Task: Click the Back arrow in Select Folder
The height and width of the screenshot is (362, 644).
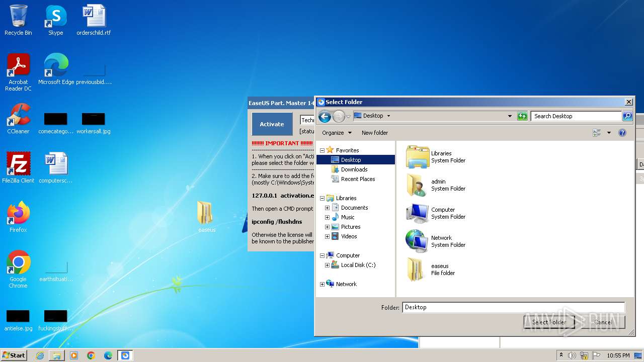Action: point(325,117)
